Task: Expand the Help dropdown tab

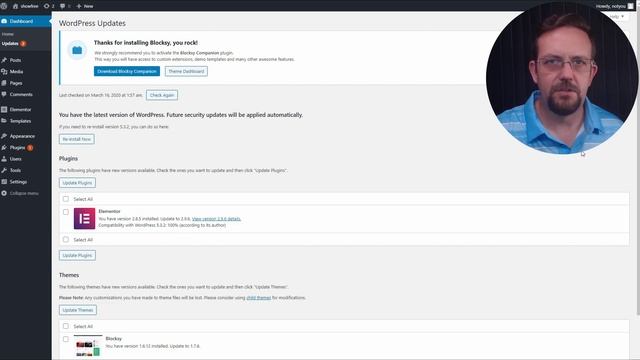Action: [x=616, y=16]
